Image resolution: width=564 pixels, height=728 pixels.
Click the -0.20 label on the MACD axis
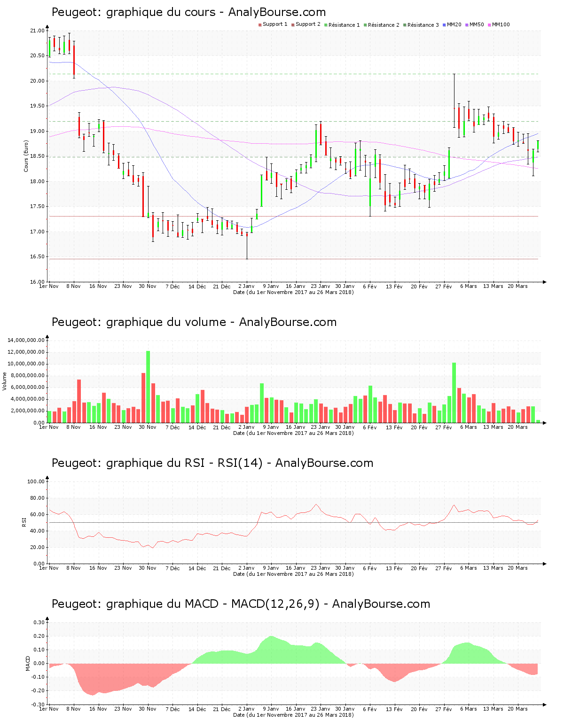coord(39,691)
